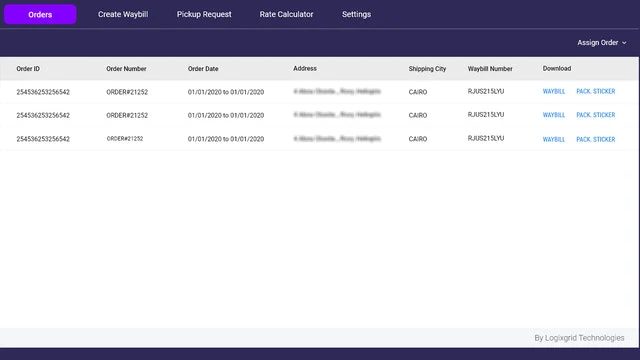Switch to Create Waybill tab
Image resolution: width=640 pixels, height=360 pixels.
point(123,14)
